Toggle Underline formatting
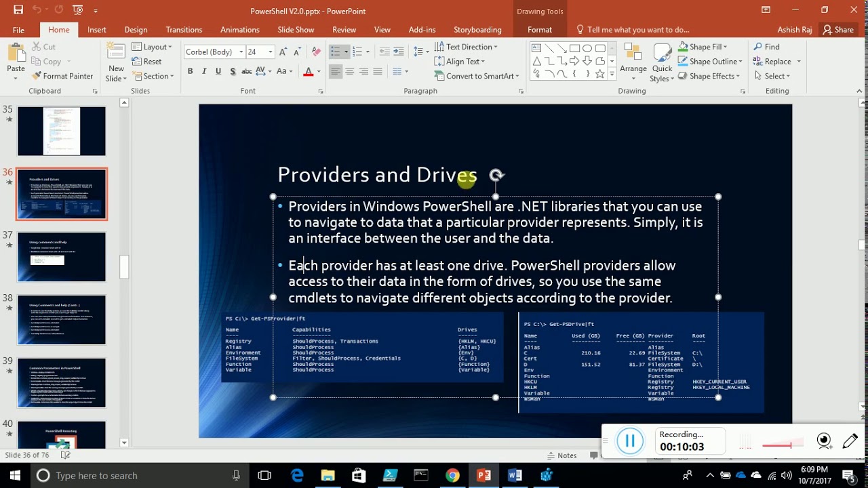The height and width of the screenshot is (488, 868). (x=218, y=71)
